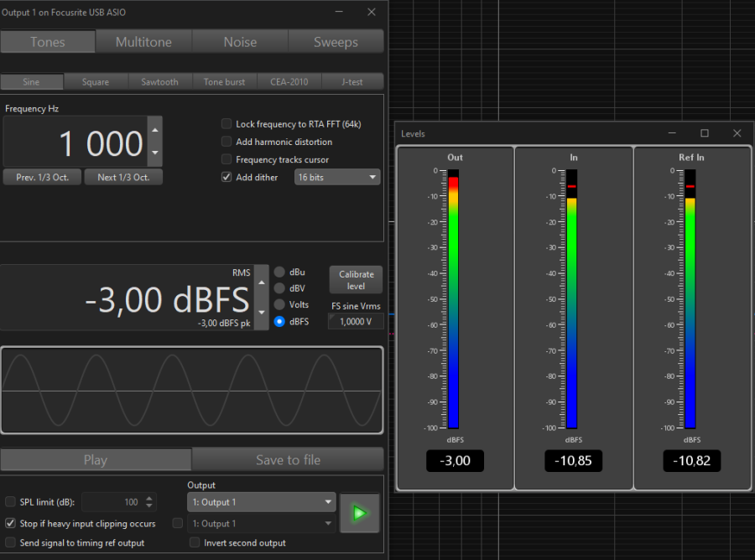Viewport: 755px width, 560px height.
Task: Enable Invert second output checkbox
Action: (x=195, y=542)
